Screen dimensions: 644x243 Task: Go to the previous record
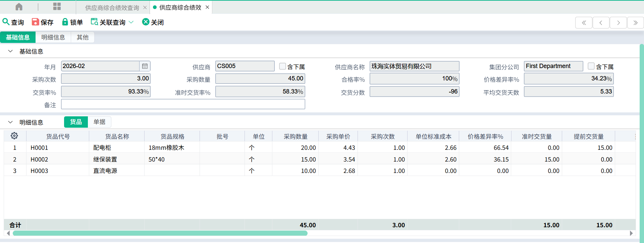tap(601, 23)
